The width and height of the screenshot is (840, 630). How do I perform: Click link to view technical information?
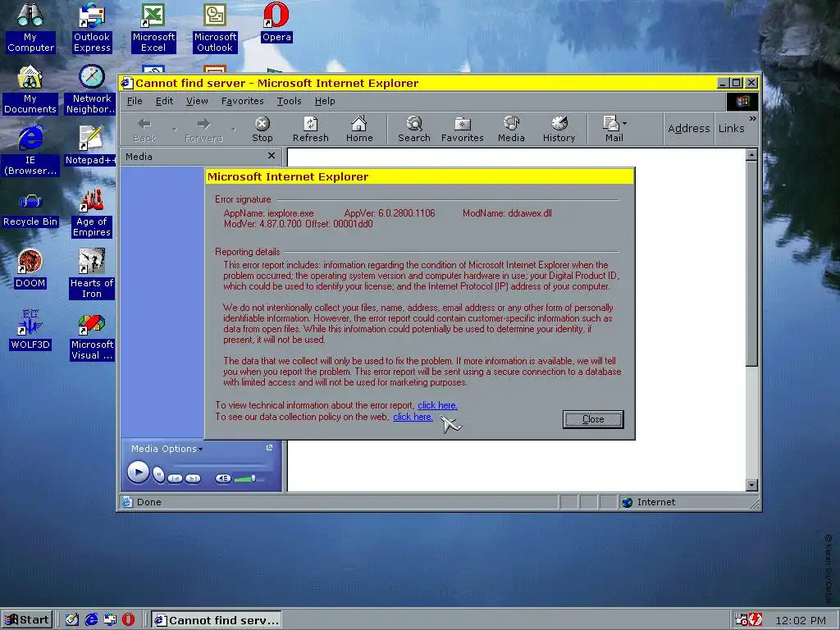(438, 405)
